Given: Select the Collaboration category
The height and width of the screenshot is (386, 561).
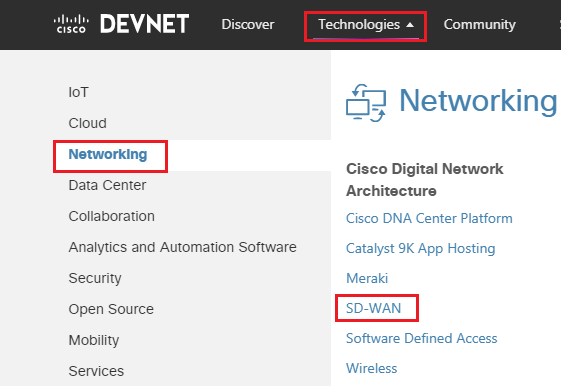Looking at the screenshot, I should (x=111, y=216).
